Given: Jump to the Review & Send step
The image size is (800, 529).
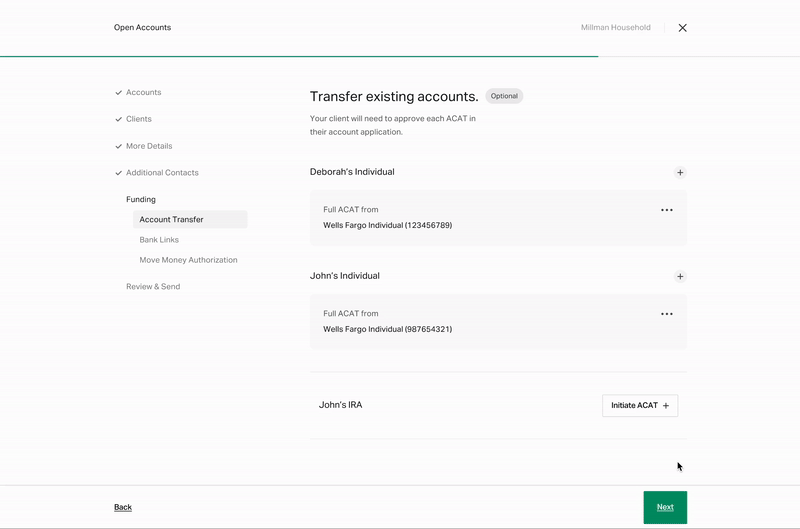Looking at the screenshot, I should point(153,287).
